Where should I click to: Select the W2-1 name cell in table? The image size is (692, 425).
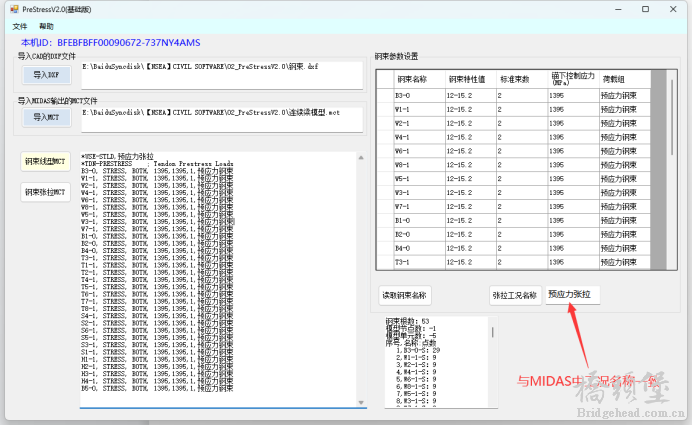[419, 124]
